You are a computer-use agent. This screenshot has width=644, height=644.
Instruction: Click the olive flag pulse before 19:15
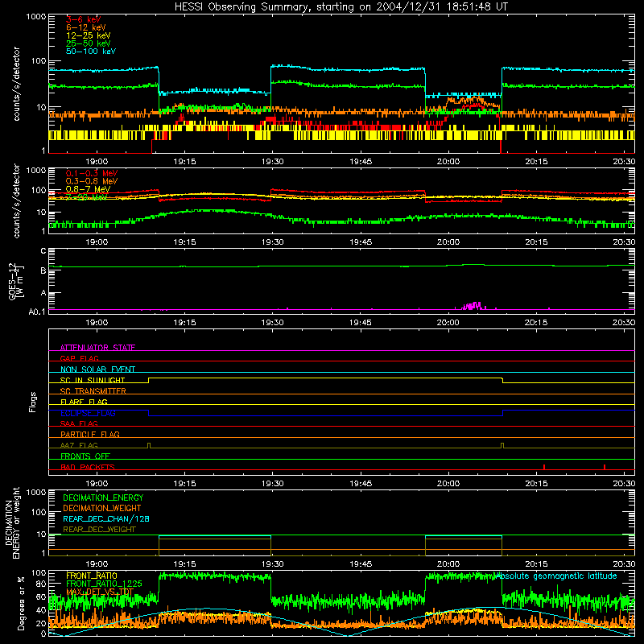click(x=149, y=445)
